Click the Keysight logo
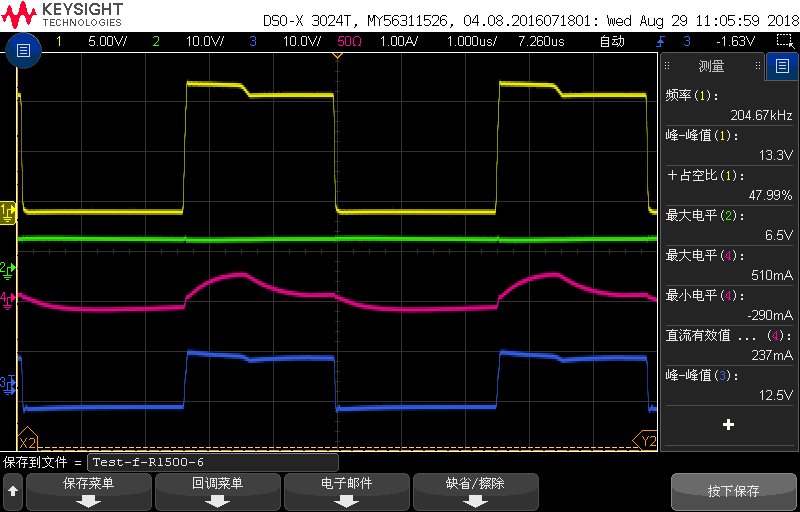 [62, 15]
